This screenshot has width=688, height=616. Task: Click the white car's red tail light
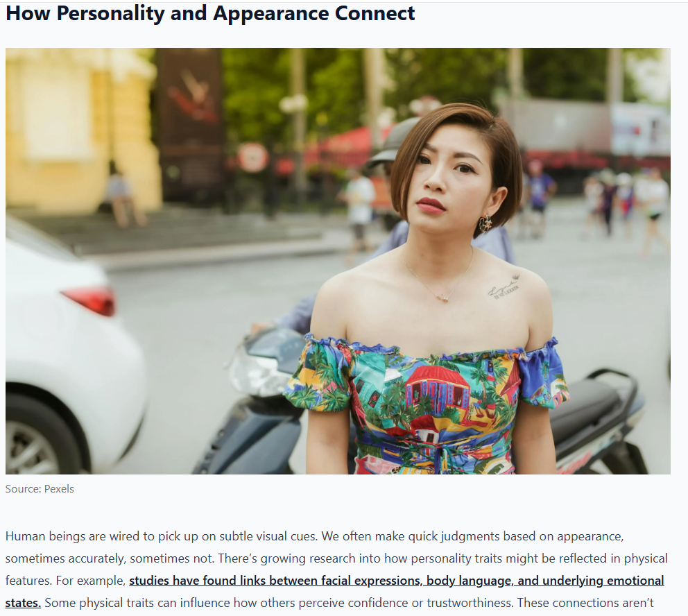pyautogui.click(x=89, y=300)
